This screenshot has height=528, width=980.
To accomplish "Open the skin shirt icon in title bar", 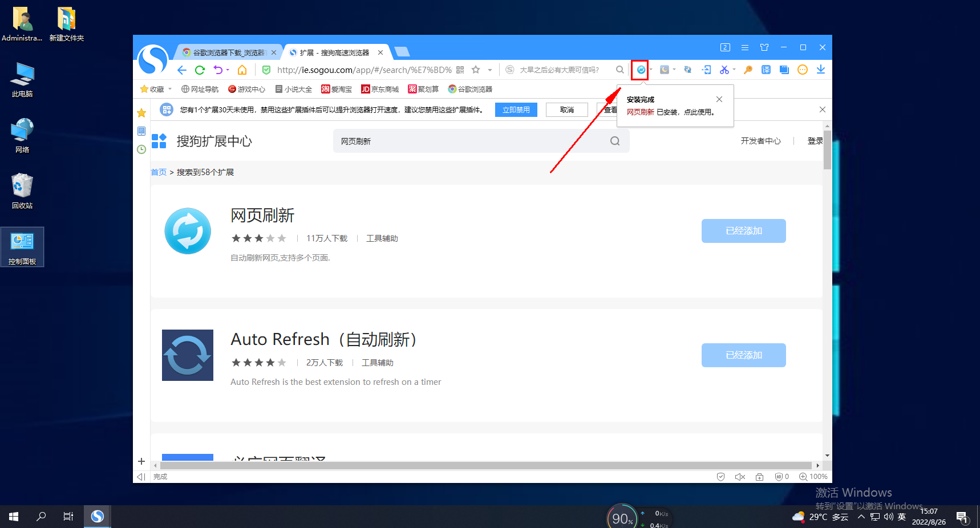I will [764, 47].
